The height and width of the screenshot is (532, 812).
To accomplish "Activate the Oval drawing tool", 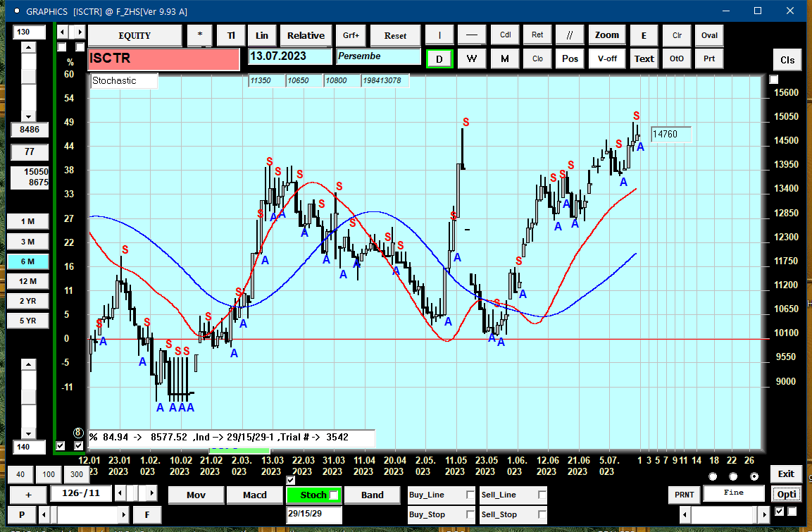I will tap(709, 35).
